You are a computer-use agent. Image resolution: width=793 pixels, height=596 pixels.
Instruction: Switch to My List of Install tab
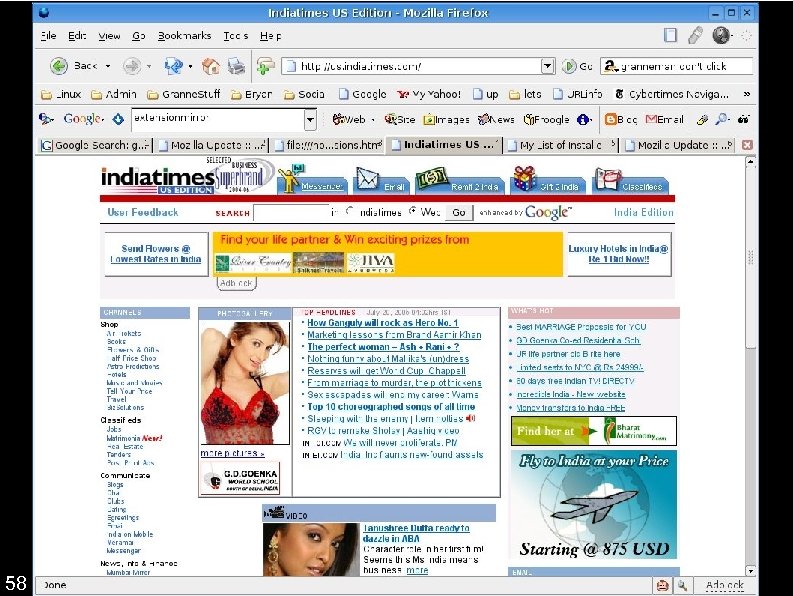click(560, 145)
